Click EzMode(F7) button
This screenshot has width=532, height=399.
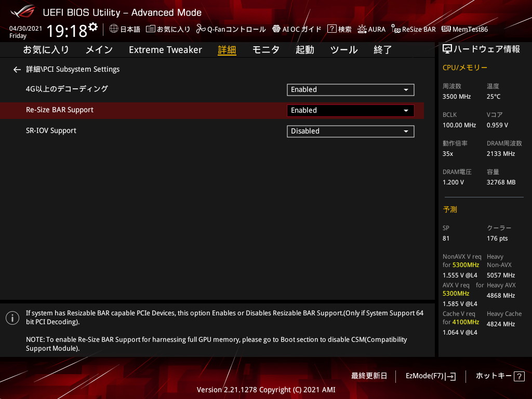tap(424, 376)
